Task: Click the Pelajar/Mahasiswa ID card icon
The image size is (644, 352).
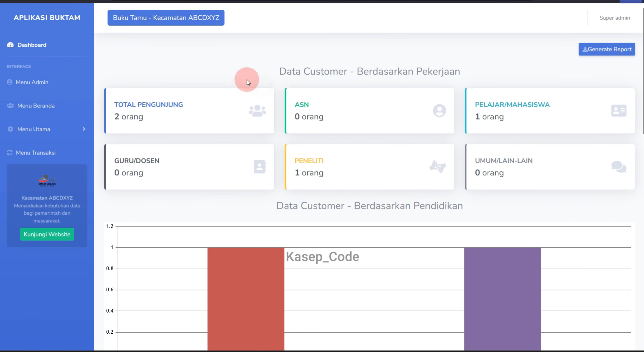Action: pos(619,111)
